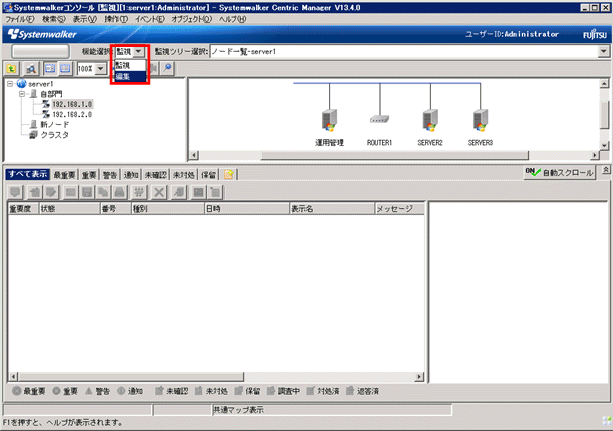Click the map pane scroll-down arrow
This screenshot has width=613, height=431.
point(604,145)
